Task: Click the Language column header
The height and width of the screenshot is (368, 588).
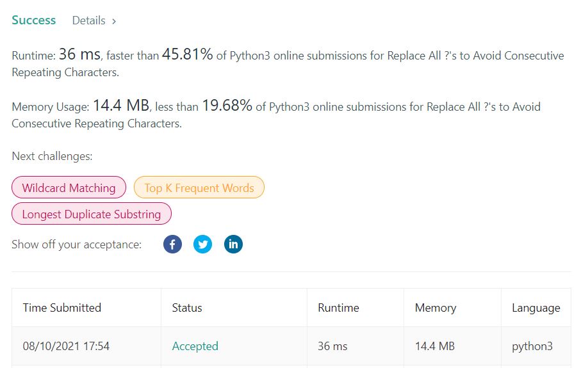Action: pos(536,308)
